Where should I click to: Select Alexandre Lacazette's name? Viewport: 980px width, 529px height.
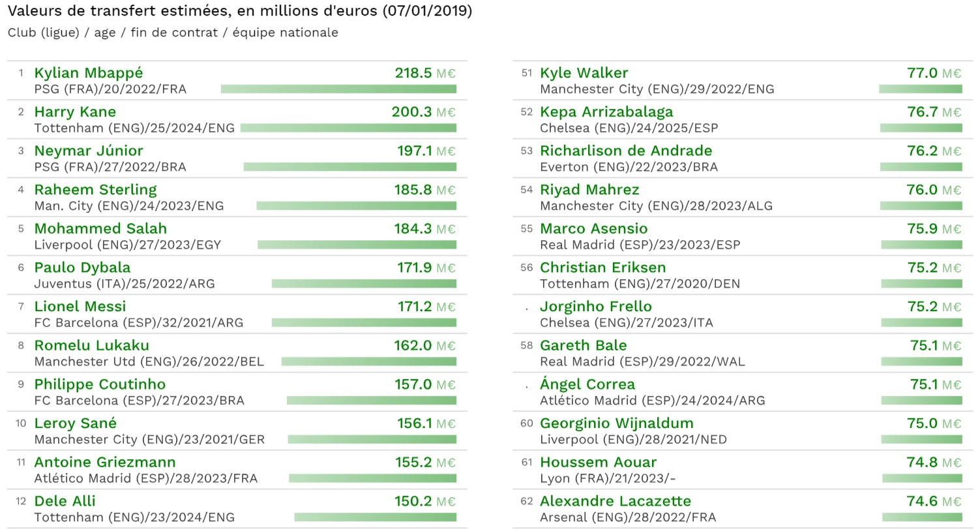coord(615,502)
